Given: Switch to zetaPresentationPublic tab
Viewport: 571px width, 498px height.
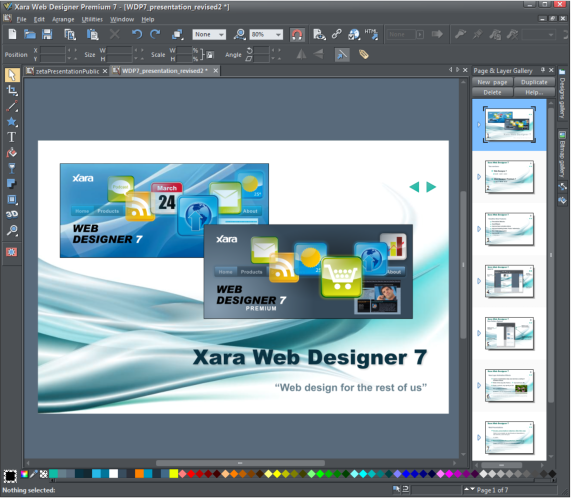Looking at the screenshot, I should click(67, 71).
